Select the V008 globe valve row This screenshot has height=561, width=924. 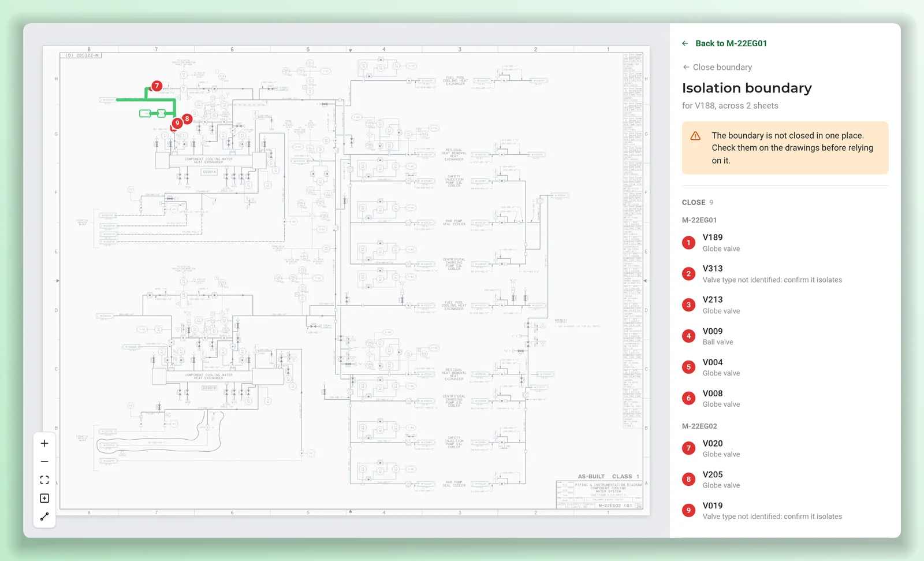(x=785, y=399)
